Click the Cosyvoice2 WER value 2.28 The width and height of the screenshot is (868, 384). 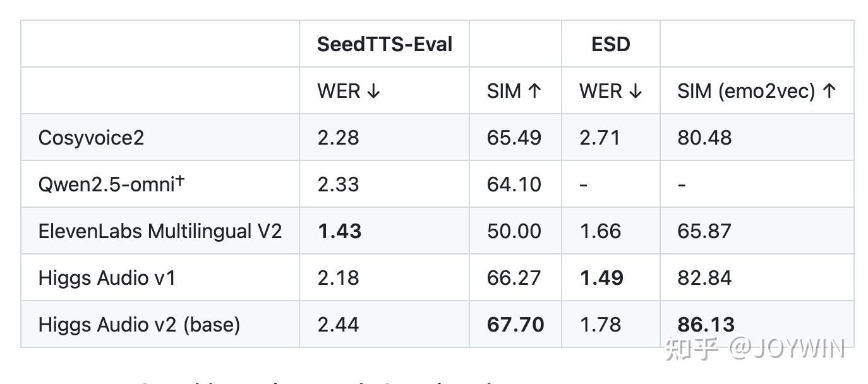pos(338,138)
